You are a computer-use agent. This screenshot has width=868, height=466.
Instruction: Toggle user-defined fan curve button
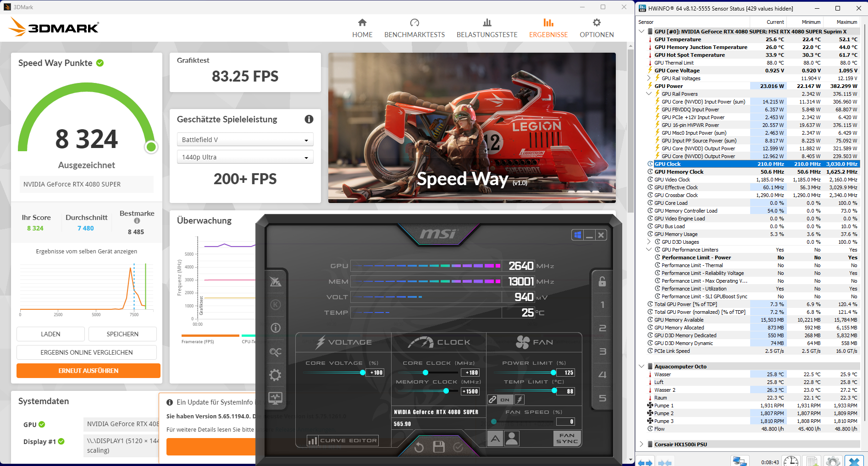coord(512,439)
